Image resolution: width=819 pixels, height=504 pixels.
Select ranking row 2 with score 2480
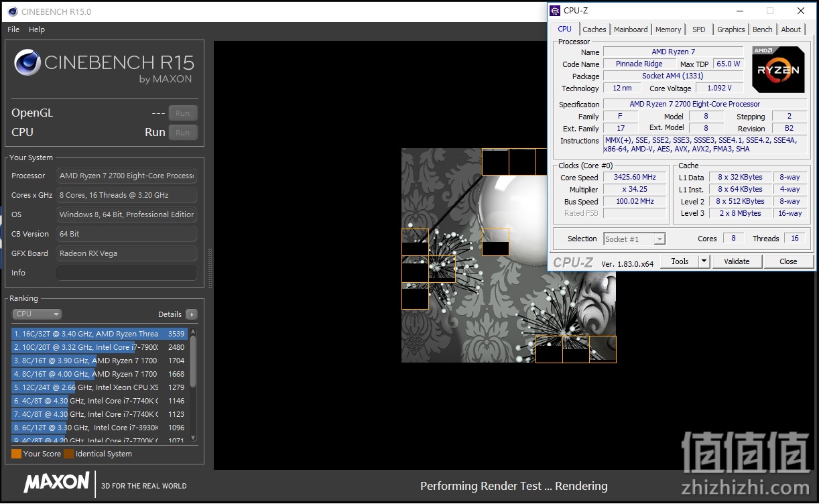[x=100, y=347]
